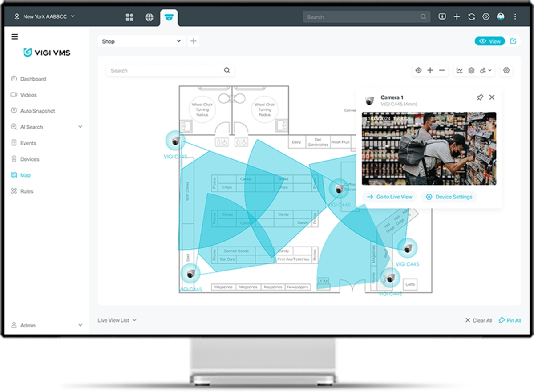The image size is (534, 392).
Task: Open the Shop map dropdown
Action: (142, 41)
